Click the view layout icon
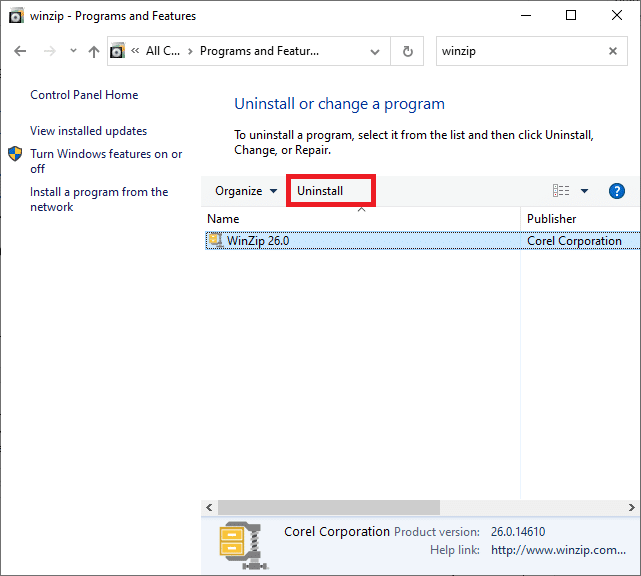The width and height of the screenshot is (641, 576). (561, 191)
